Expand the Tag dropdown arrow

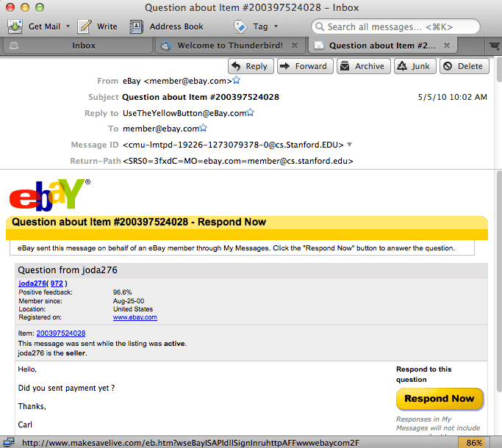click(276, 26)
